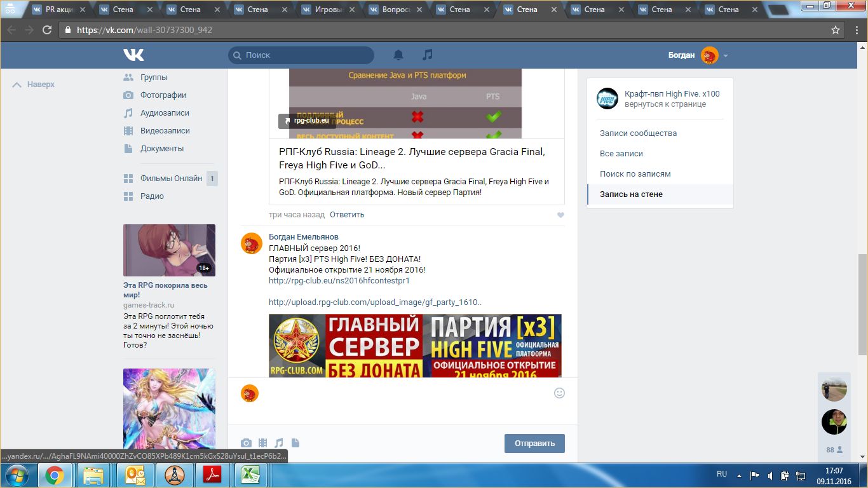Open Outlook from the taskbar
Viewport: 868px width, 488px height.
coord(135,475)
